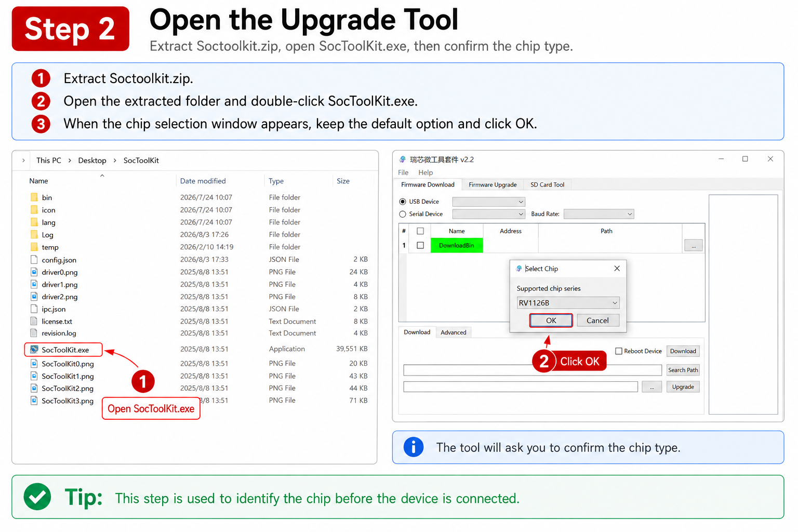Open the bin folder icon
This screenshot has height=532, width=798.
pyautogui.click(x=34, y=197)
